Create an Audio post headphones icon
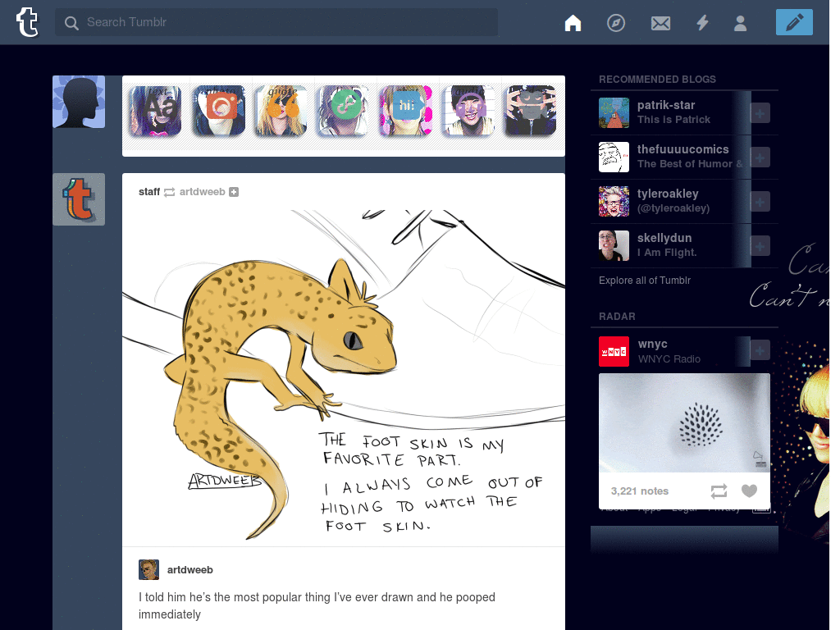Image resolution: width=840 pixels, height=630 pixels. pyautogui.click(x=468, y=111)
